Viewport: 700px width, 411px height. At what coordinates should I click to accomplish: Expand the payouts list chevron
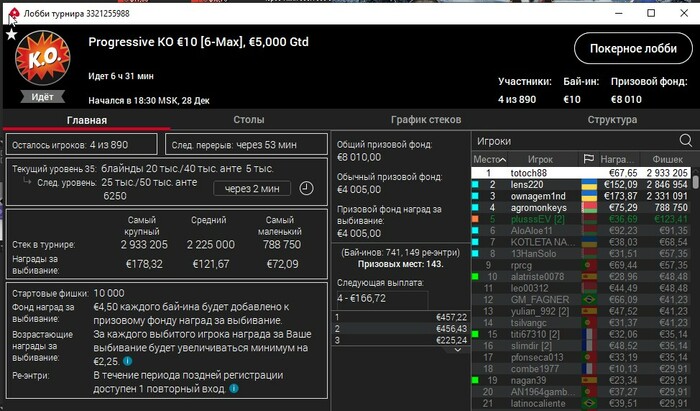(457, 350)
